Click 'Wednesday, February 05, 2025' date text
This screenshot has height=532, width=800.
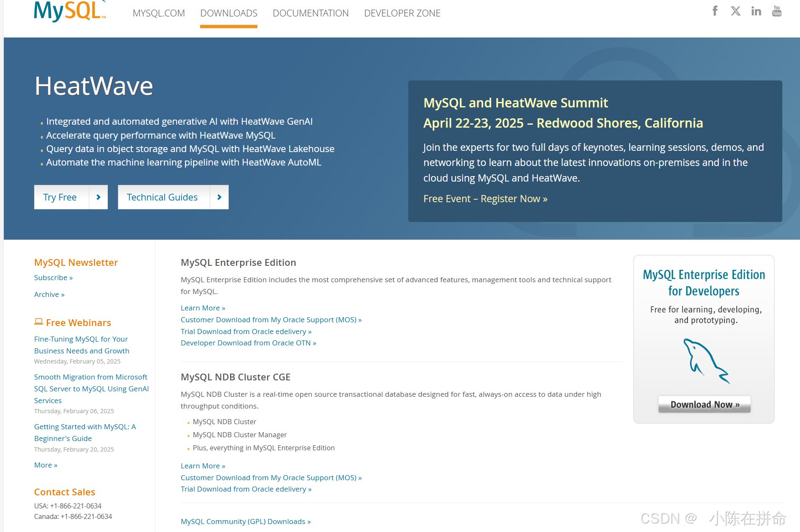pos(77,361)
